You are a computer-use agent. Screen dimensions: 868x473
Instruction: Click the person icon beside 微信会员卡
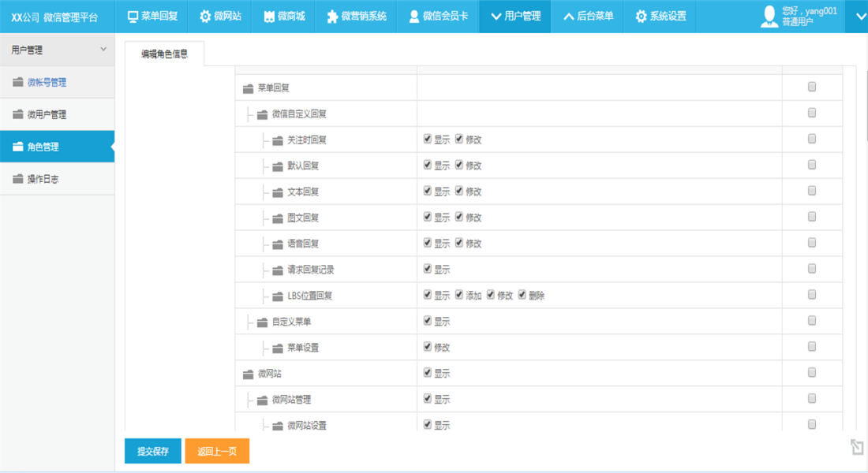tap(414, 17)
